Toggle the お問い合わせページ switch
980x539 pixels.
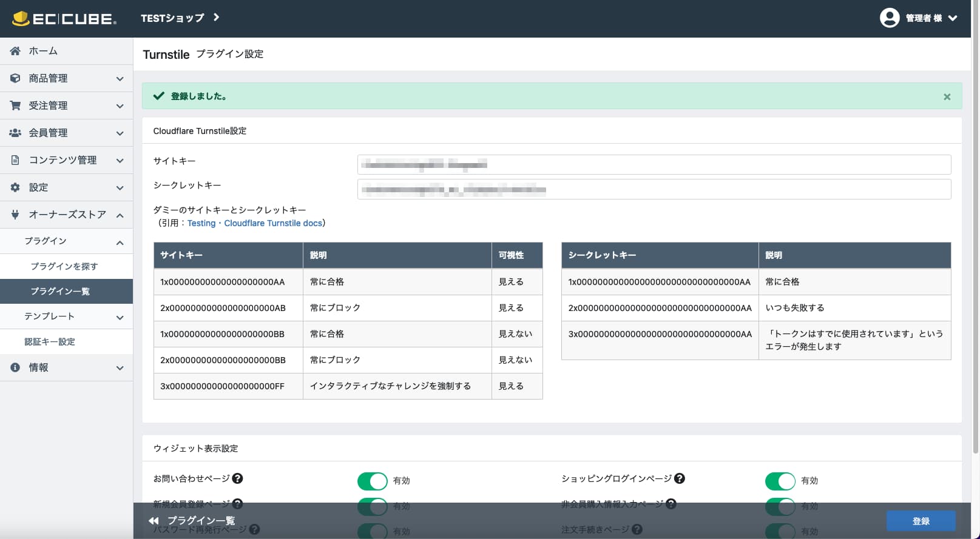372,481
